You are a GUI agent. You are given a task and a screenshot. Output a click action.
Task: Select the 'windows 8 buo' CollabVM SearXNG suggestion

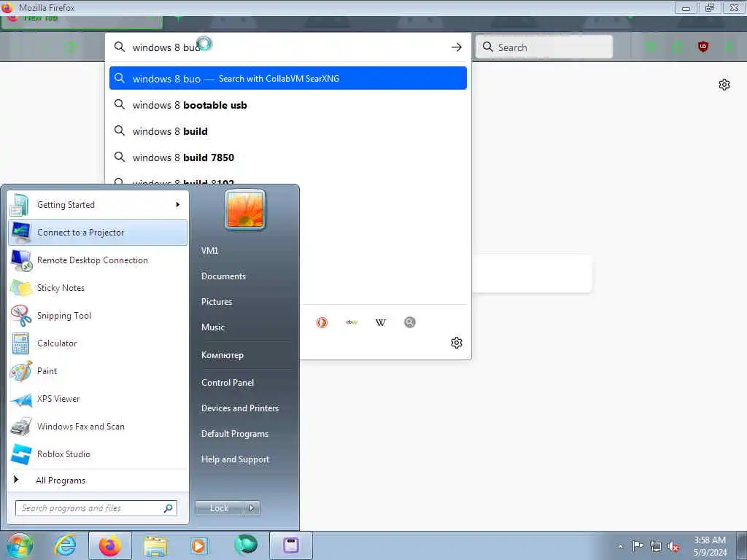tap(287, 78)
